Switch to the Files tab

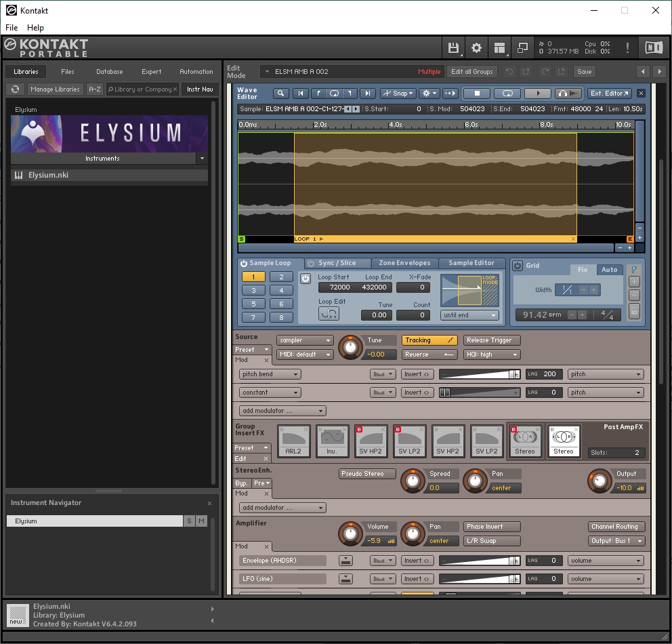pyautogui.click(x=68, y=72)
